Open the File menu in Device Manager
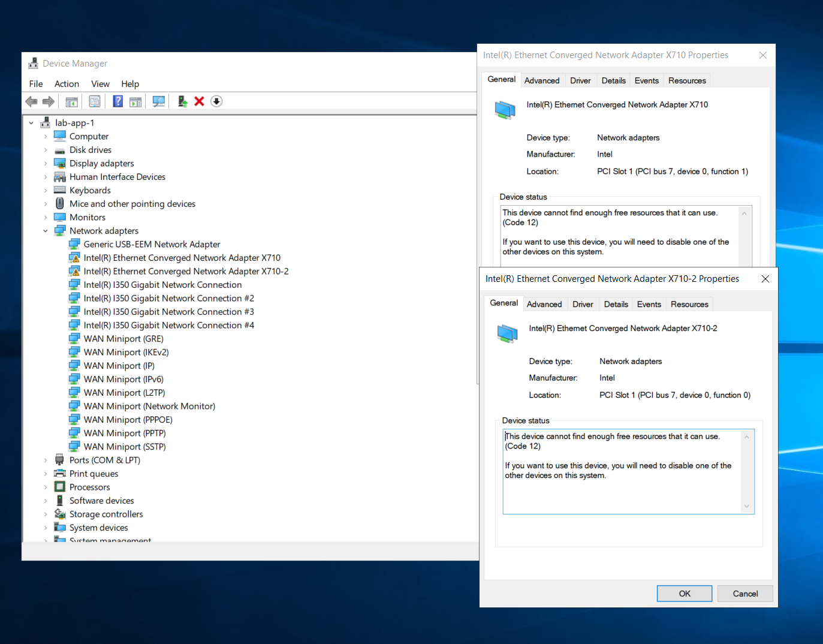Viewport: 823px width, 644px height. pos(36,84)
